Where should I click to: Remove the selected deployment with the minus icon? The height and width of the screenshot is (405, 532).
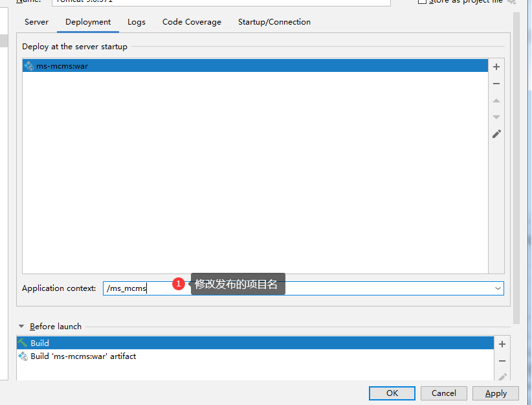(x=496, y=84)
